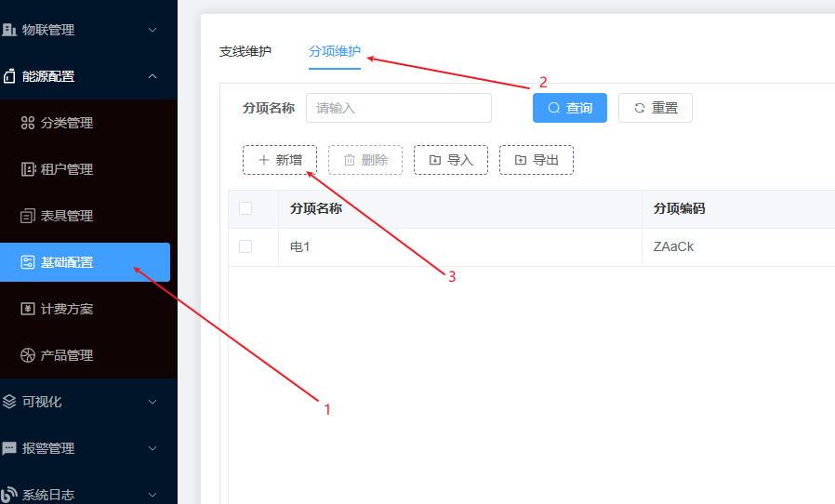Image resolution: width=835 pixels, height=504 pixels.
Task: Click the 重置 reset button
Action: (x=656, y=108)
